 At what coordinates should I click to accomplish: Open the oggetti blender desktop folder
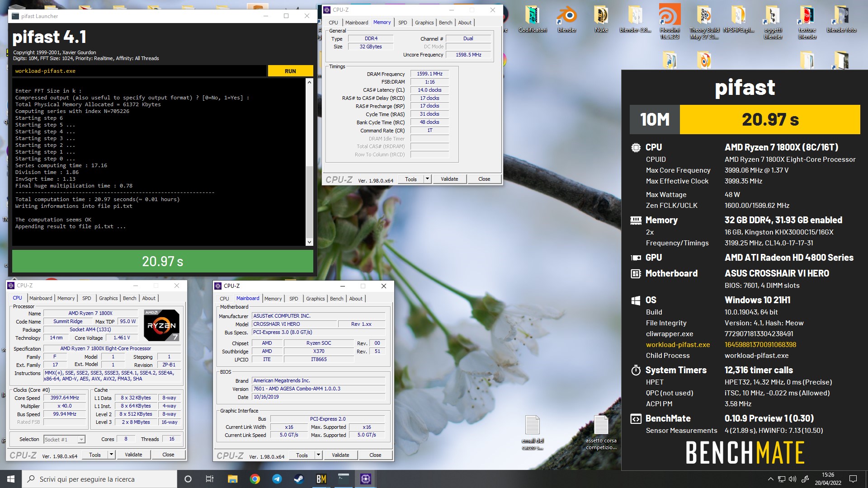[x=773, y=21]
